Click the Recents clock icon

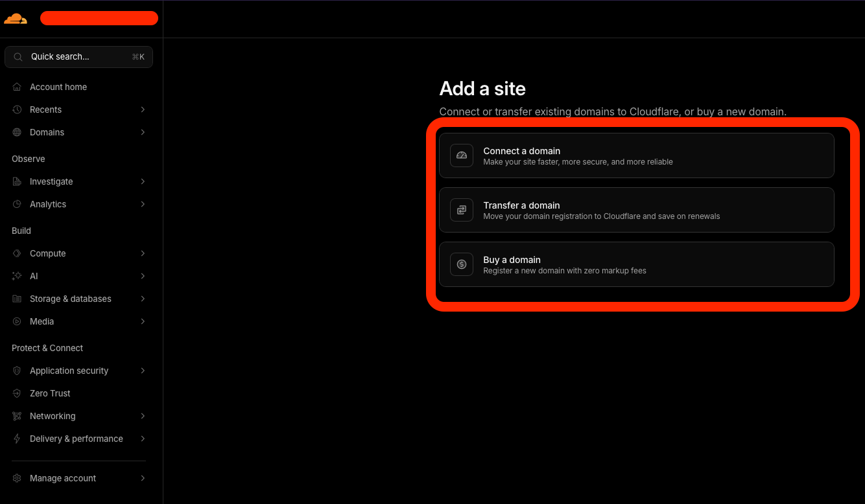pyautogui.click(x=18, y=109)
